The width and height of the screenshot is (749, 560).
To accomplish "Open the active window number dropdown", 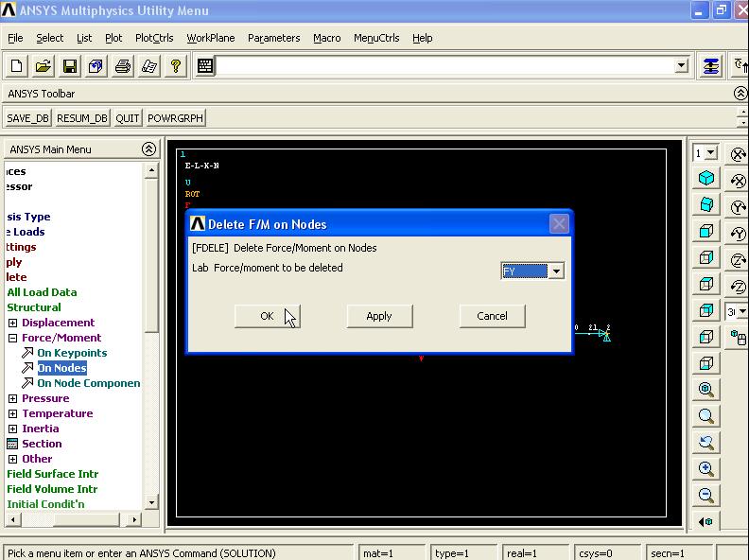I will pyautogui.click(x=711, y=153).
